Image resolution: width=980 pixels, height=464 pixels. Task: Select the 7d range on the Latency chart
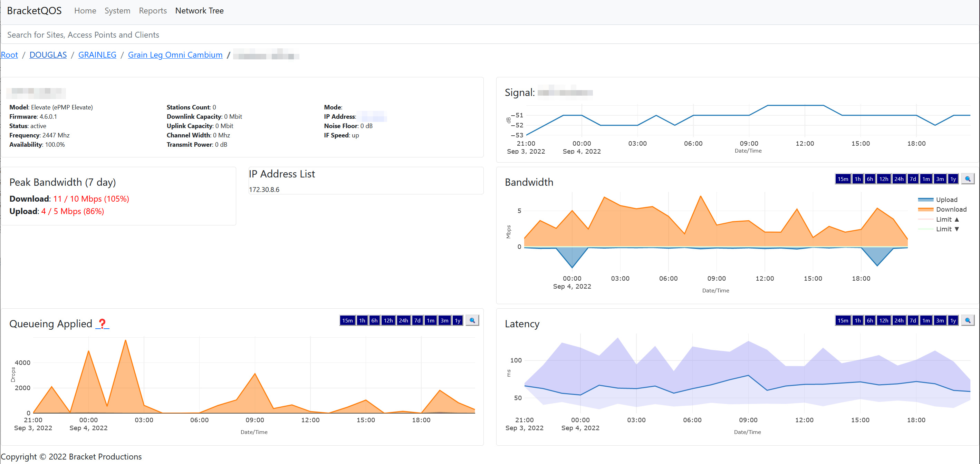[x=912, y=320]
